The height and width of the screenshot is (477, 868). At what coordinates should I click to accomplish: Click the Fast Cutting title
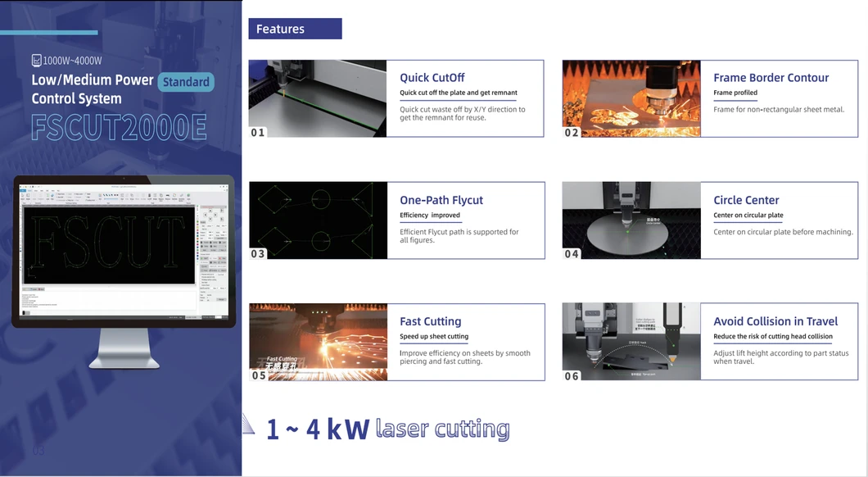point(431,321)
